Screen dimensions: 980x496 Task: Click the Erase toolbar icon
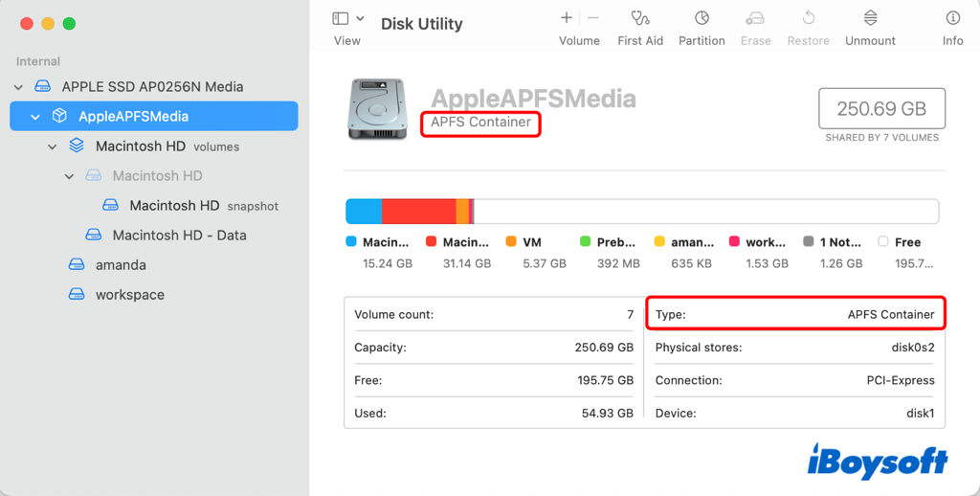(755, 18)
